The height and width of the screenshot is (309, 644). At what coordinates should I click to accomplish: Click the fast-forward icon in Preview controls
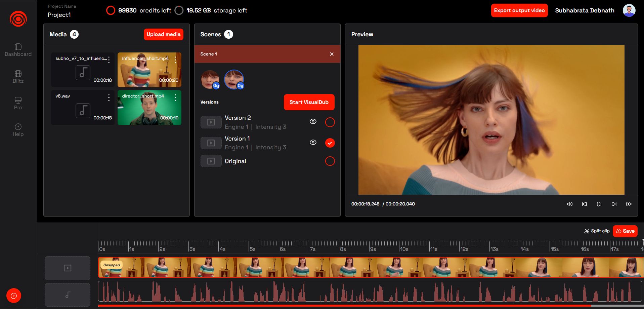629,204
